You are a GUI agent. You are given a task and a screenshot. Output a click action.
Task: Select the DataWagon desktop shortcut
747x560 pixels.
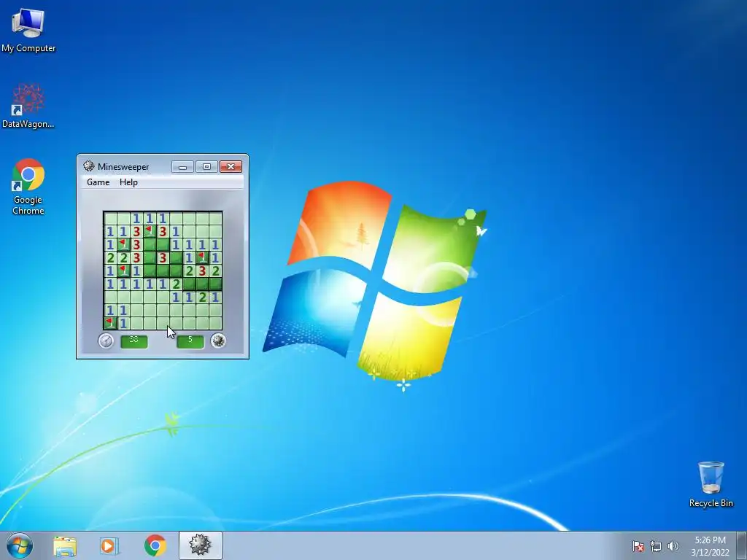(28, 106)
